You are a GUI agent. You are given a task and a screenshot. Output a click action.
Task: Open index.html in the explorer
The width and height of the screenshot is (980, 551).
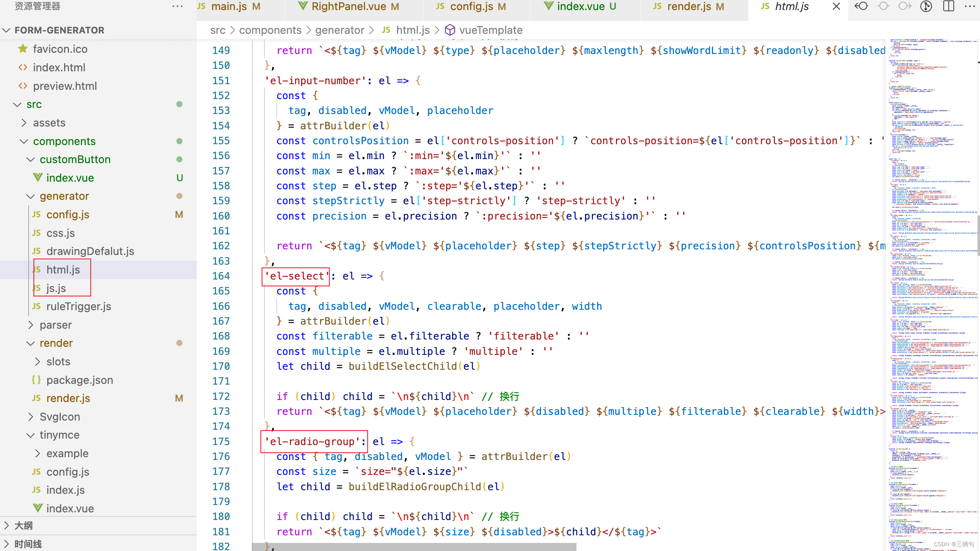(x=59, y=68)
